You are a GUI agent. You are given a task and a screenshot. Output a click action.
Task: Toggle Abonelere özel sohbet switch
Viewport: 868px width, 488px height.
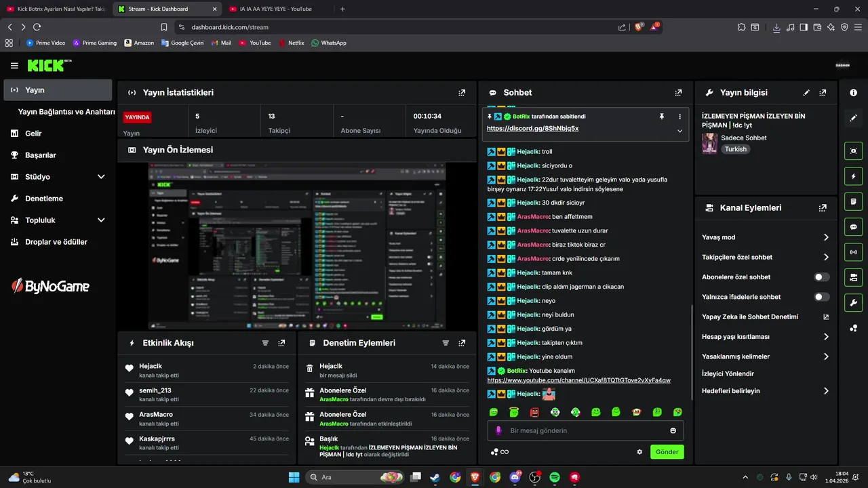tap(821, 277)
